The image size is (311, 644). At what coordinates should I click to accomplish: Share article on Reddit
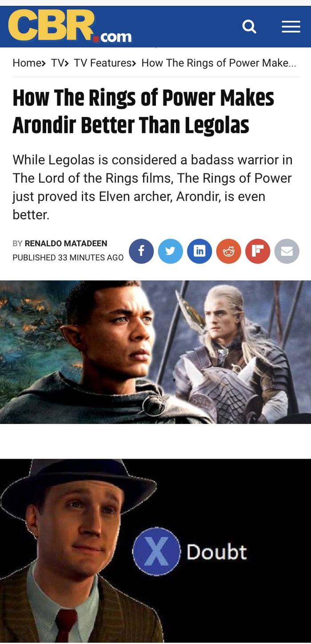[228, 251]
